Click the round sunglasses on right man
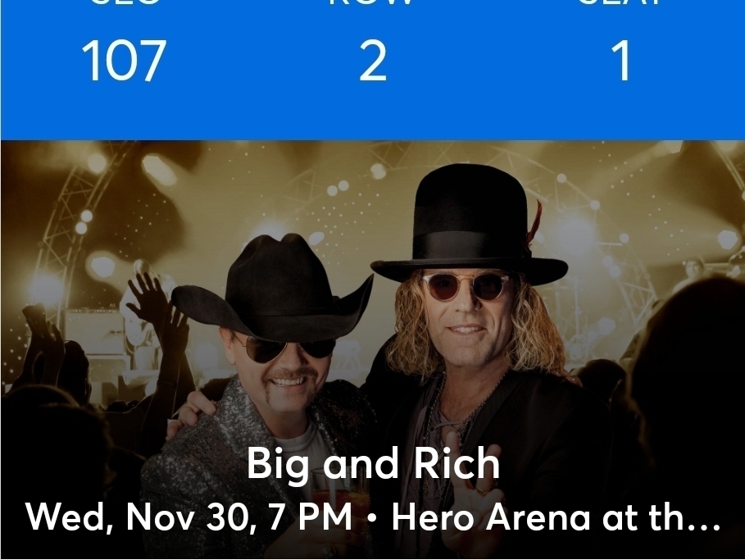The image size is (745, 560). [x=466, y=287]
